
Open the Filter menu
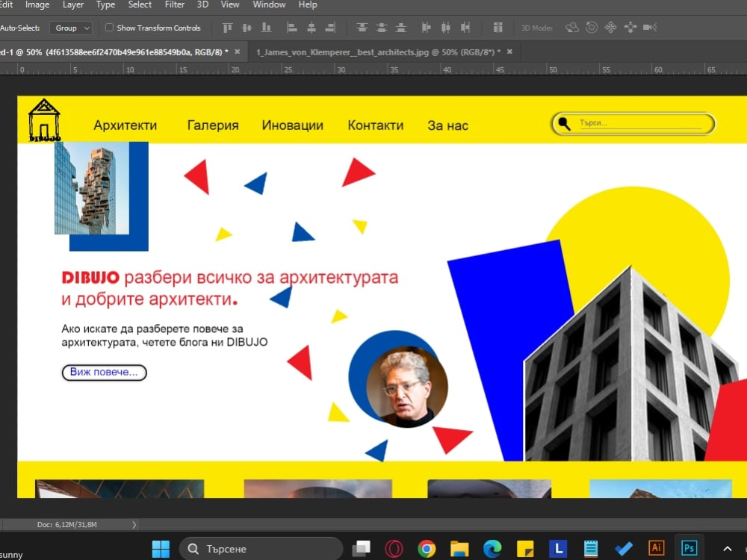pyautogui.click(x=174, y=4)
